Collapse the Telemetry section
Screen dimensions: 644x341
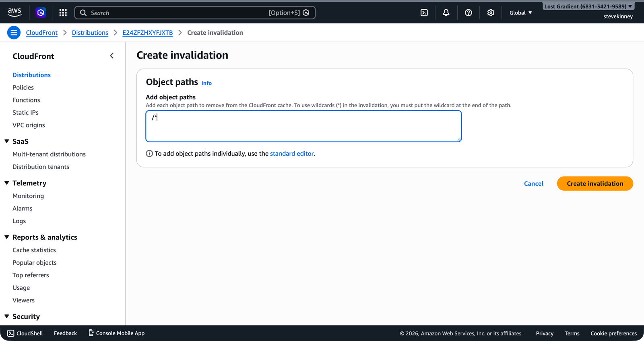(7, 183)
